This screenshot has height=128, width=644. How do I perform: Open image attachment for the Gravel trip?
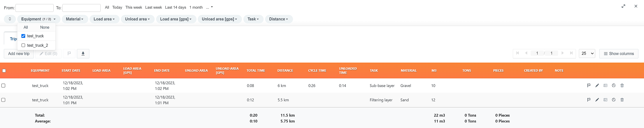pyautogui.click(x=605, y=86)
